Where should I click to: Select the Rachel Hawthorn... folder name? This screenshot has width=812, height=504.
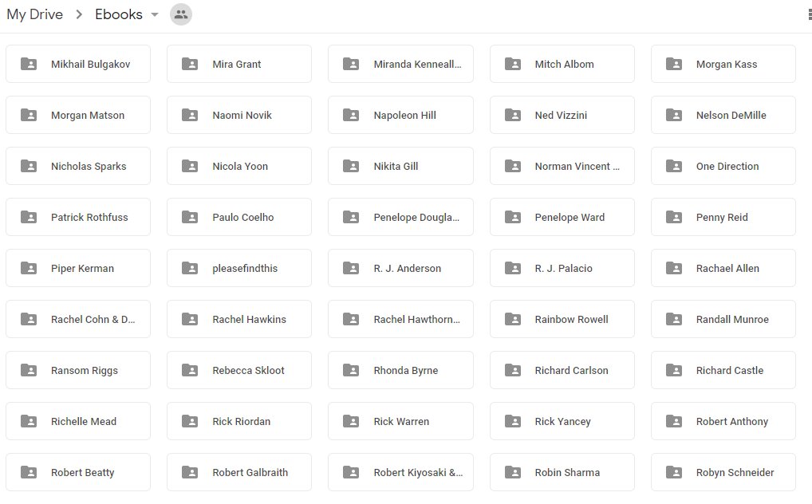coord(417,320)
